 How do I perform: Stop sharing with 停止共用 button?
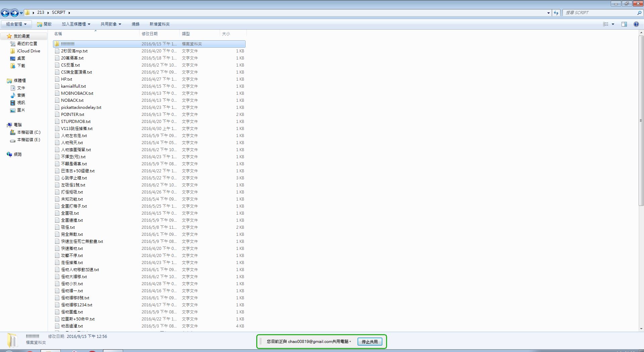(x=370, y=342)
